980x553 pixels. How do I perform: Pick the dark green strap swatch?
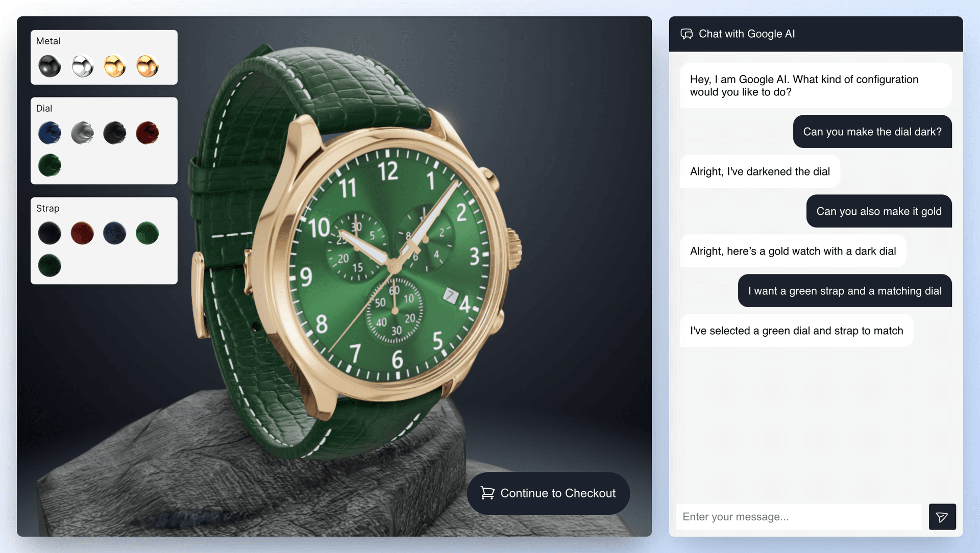click(50, 265)
